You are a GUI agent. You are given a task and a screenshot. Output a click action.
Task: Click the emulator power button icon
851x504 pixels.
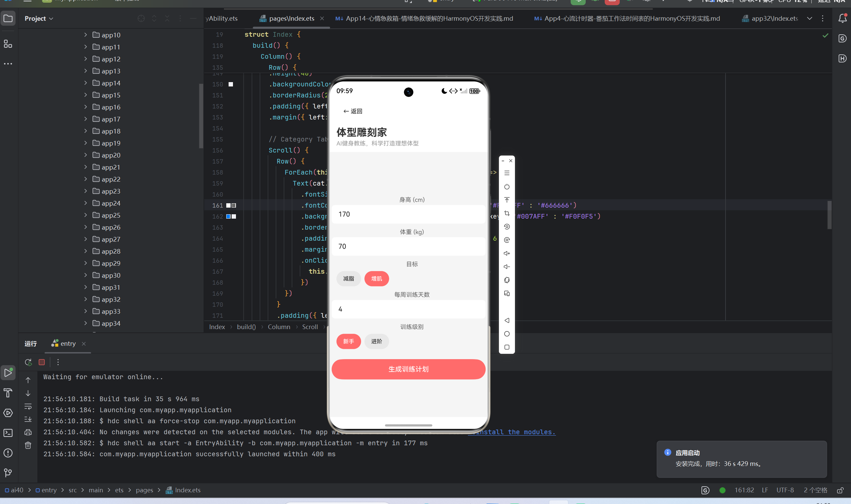point(507,187)
